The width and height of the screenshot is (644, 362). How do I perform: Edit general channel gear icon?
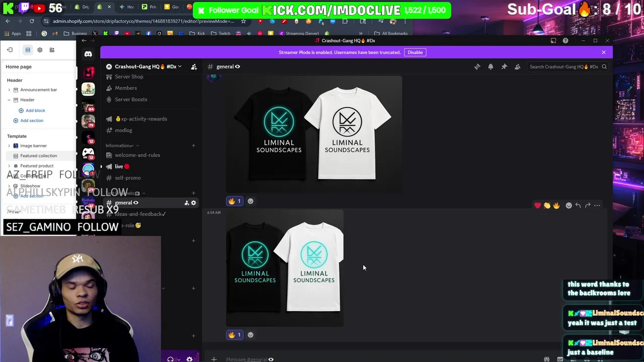point(194,203)
